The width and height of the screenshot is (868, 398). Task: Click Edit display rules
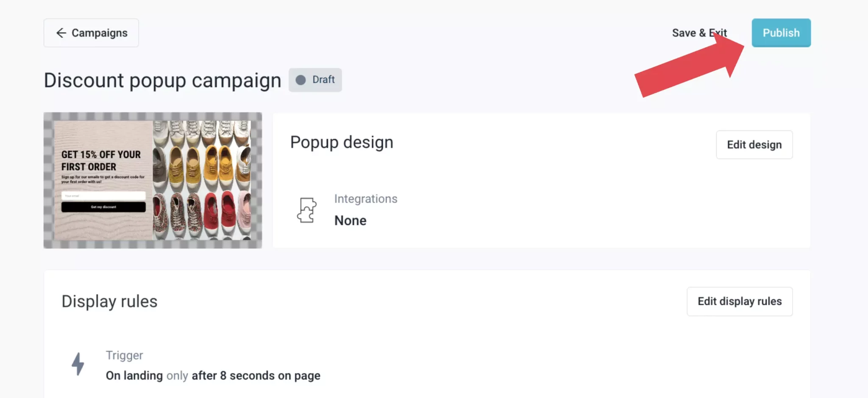739,301
